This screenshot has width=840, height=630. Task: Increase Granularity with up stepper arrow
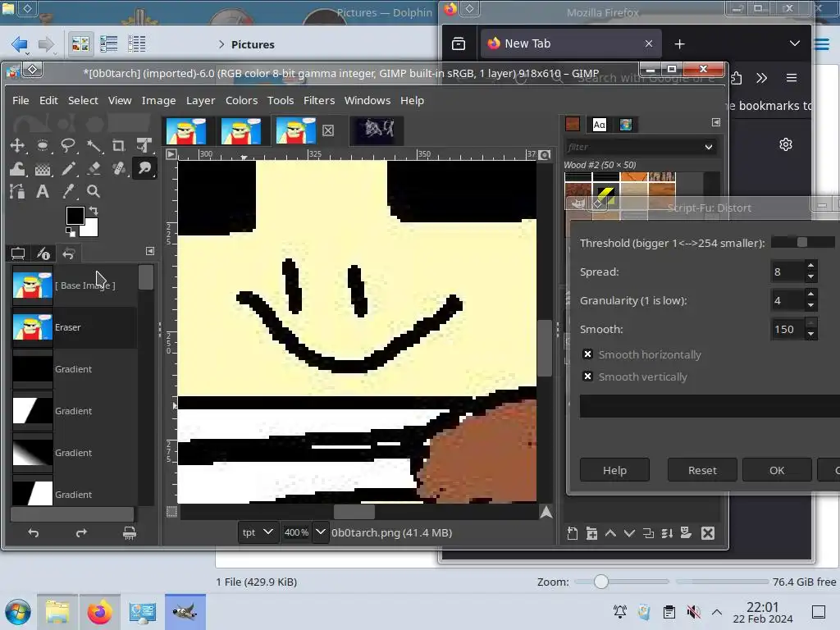pyautogui.click(x=810, y=294)
